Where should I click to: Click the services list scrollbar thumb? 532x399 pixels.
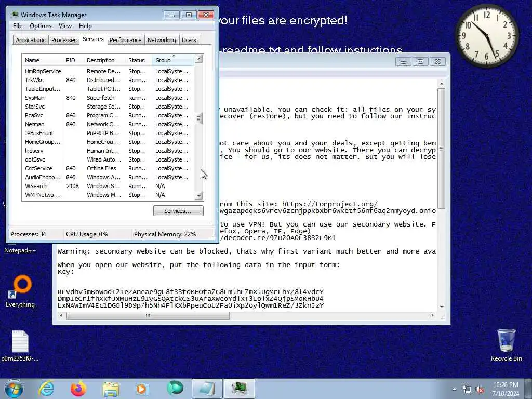coord(199,118)
